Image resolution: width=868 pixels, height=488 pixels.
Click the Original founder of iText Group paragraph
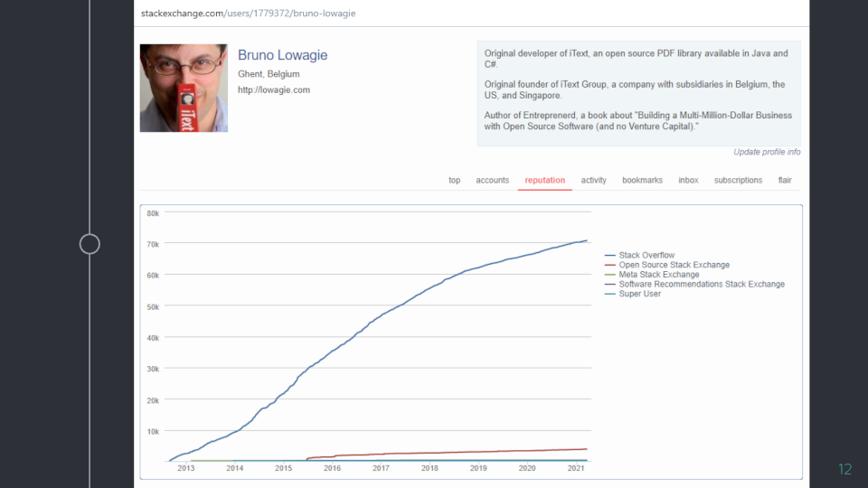point(635,89)
